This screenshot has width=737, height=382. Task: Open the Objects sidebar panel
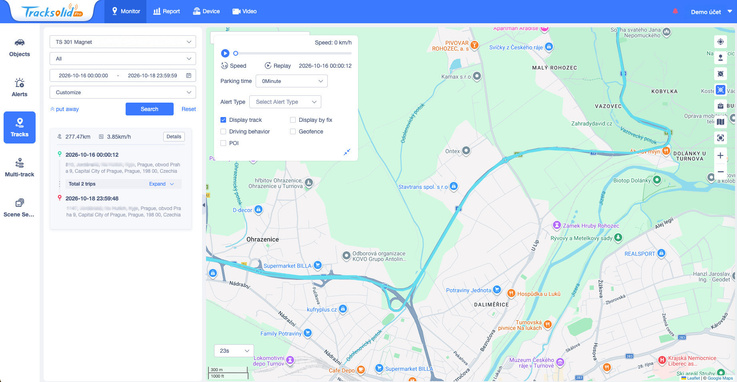pyautogui.click(x=19, y=47)
